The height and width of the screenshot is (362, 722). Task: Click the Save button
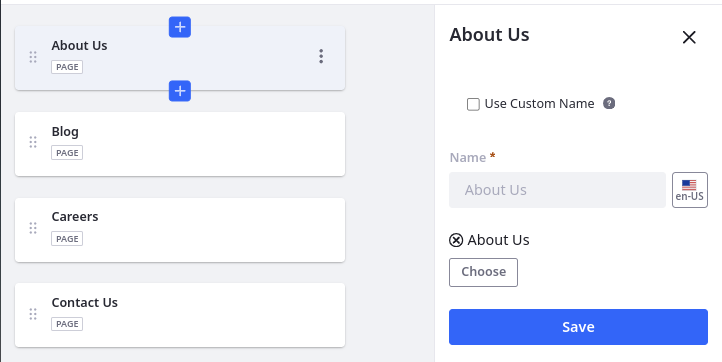tap(578, 327)
